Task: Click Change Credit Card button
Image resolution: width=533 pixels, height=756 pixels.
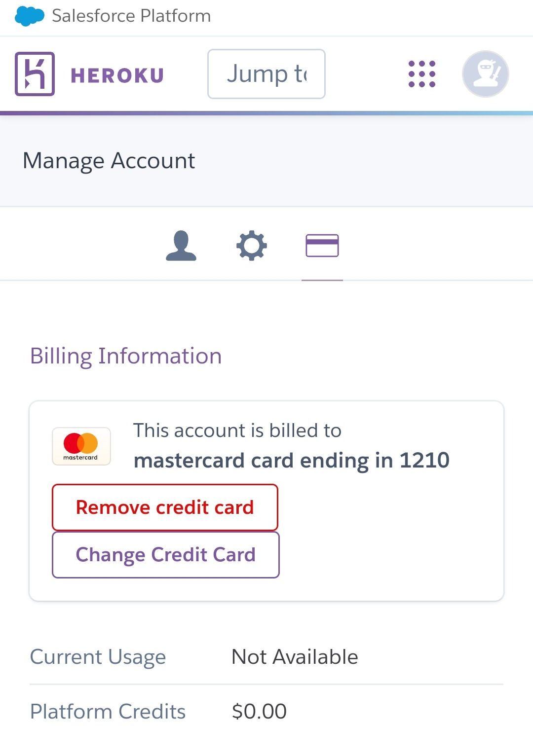Action: [x=166, y=555]
